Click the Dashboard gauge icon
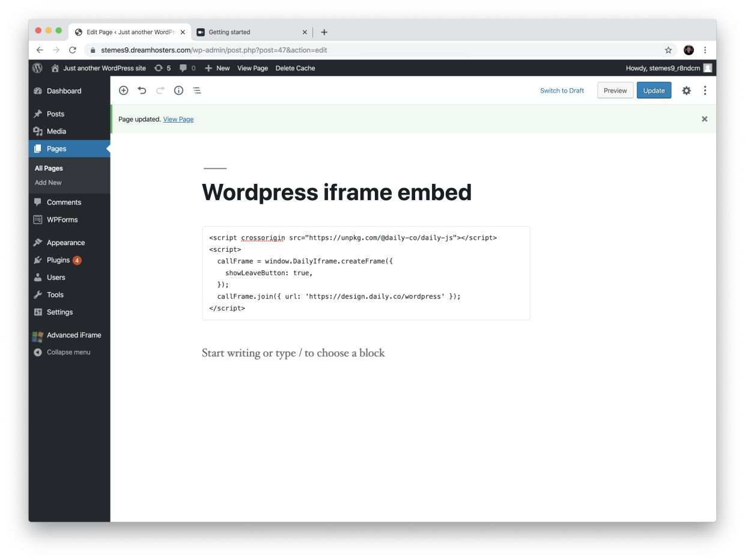 click(38, 91)
